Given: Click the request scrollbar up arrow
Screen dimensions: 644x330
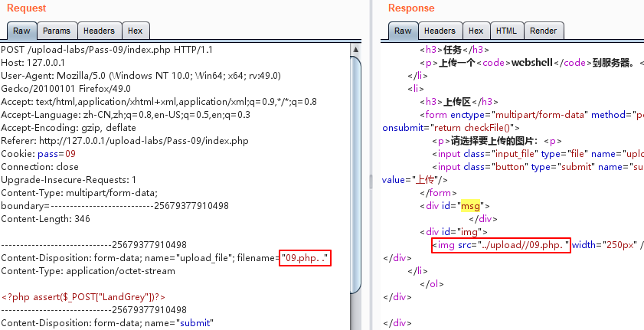Looking at the screenshot, I should pos(355,49).
